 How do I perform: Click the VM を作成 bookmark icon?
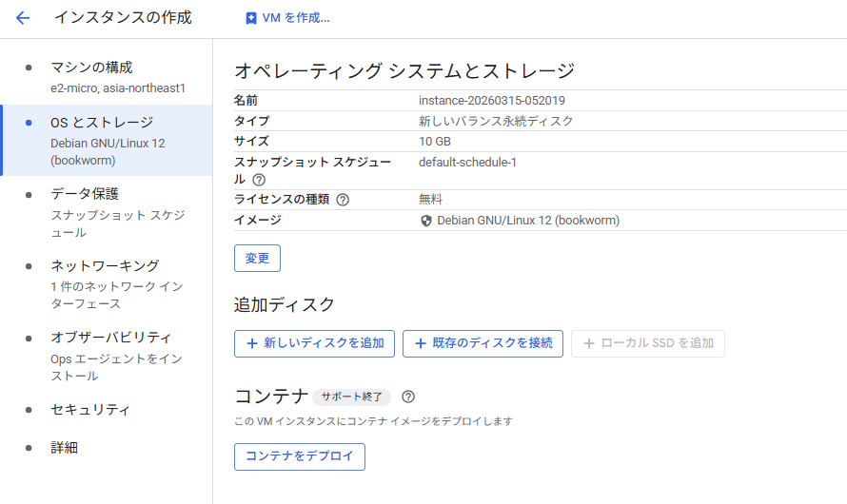tap(251, 18)
